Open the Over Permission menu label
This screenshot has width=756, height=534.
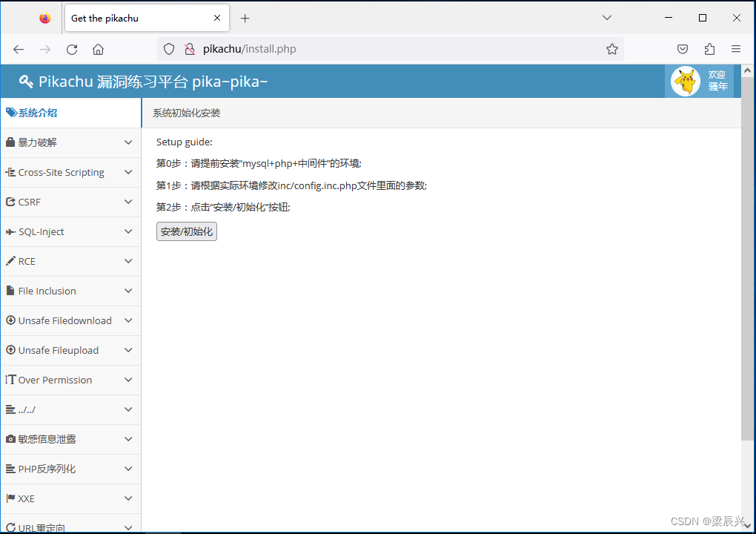55,380
